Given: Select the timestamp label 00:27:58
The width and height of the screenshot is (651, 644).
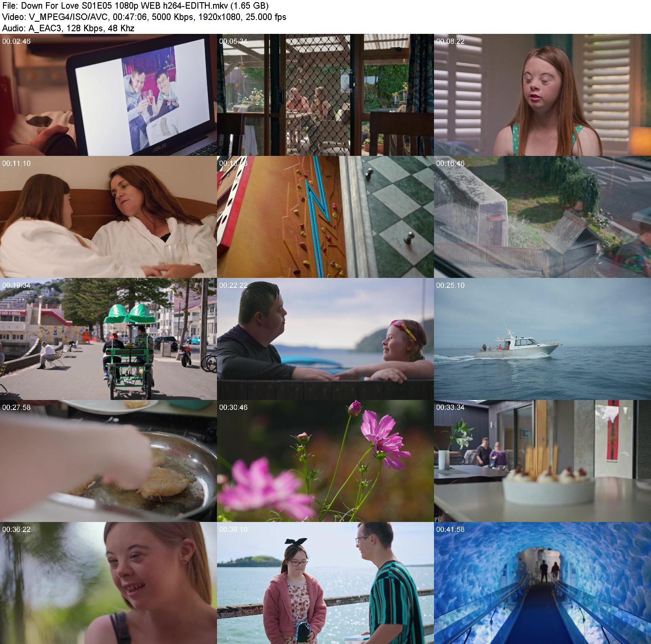Looking at the screenshot, I should coord(16,407).
